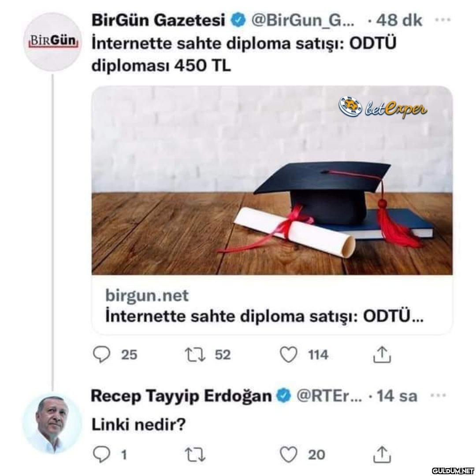This screenshot has width=476, height=476.
Task: Open BirGün profile avatar
Action: click(52, 42)
